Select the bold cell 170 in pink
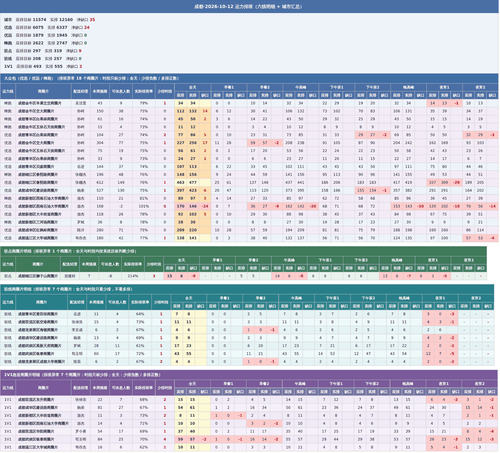This screenshot has height=453, width=500. point(181,206)
